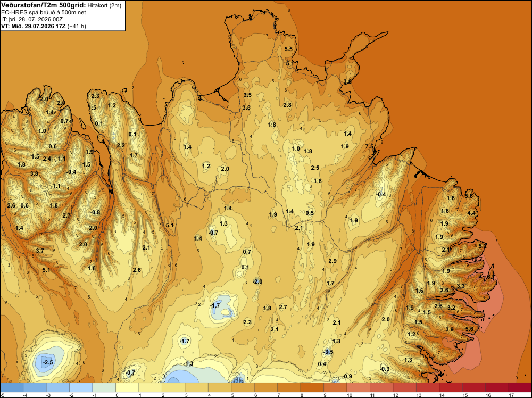The image size is (532, 398).
Task: Click the legend scale label -4
Action: 25,395
